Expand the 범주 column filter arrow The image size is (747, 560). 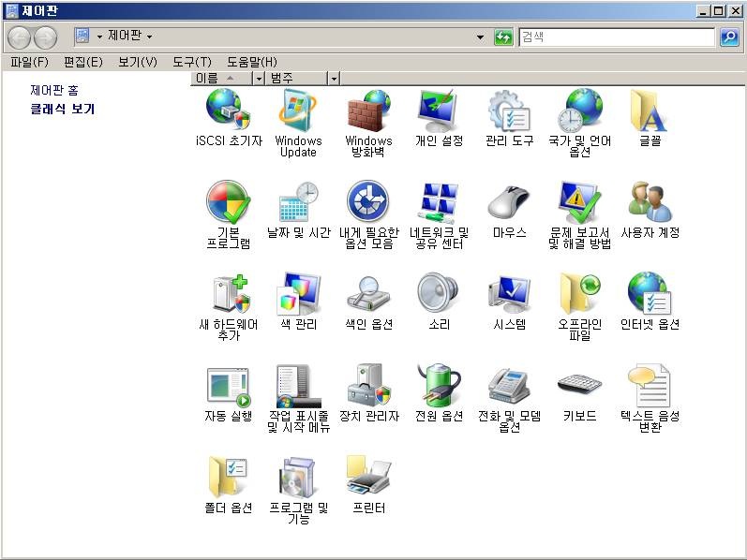334,78
